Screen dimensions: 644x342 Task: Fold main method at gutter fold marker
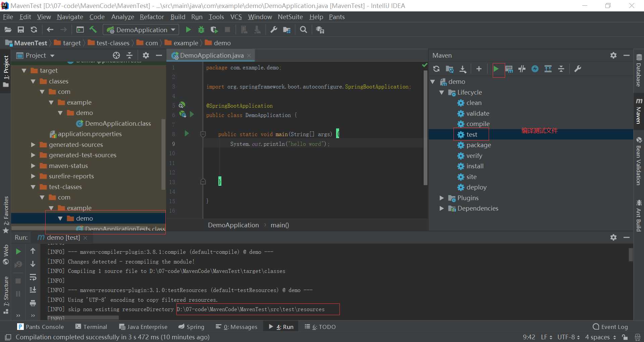[203, 134]
